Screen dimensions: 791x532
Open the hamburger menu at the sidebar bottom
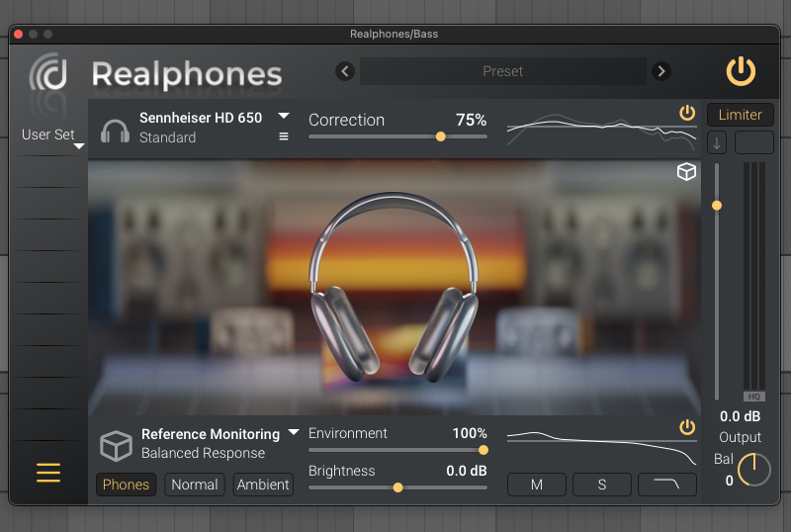pyautogui.click(x=48, y=473)
